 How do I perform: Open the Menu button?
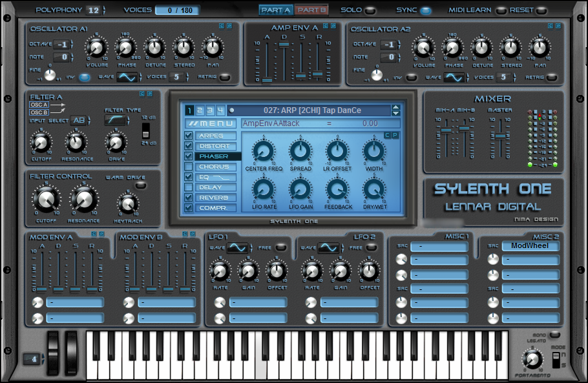211,123
